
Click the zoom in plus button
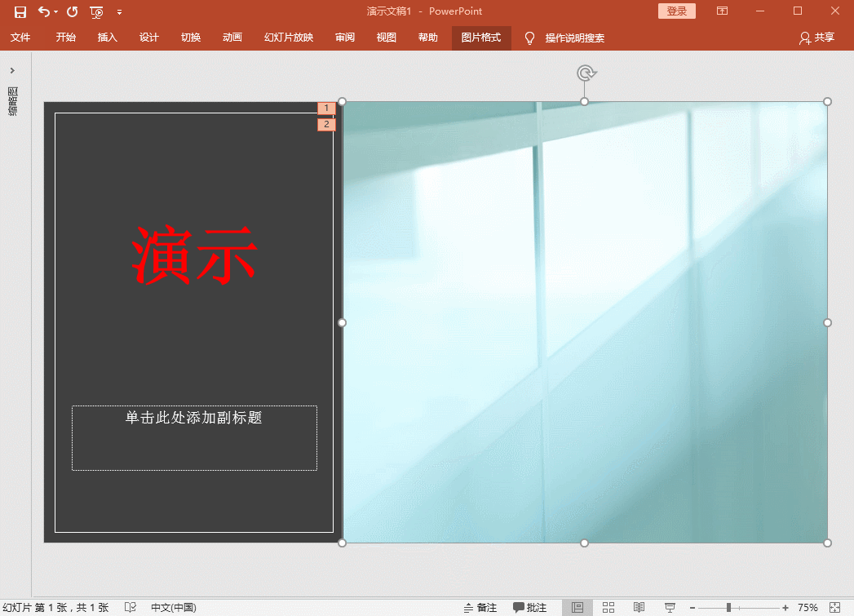pos(785,607)
